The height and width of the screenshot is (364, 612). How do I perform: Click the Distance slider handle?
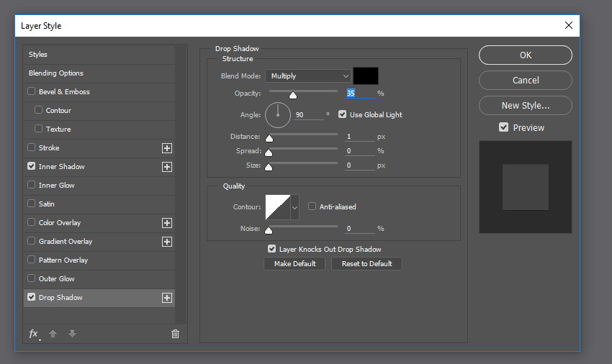click(269, 138)
